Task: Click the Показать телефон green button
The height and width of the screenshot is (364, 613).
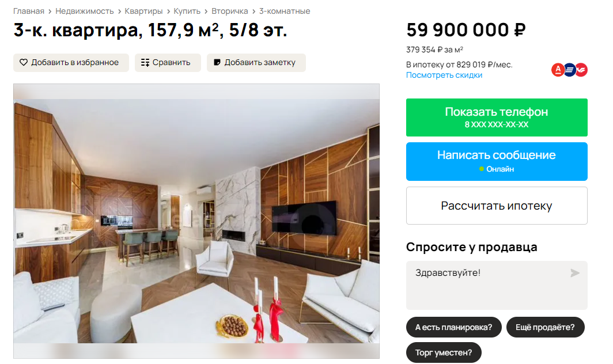Action: 497,117
